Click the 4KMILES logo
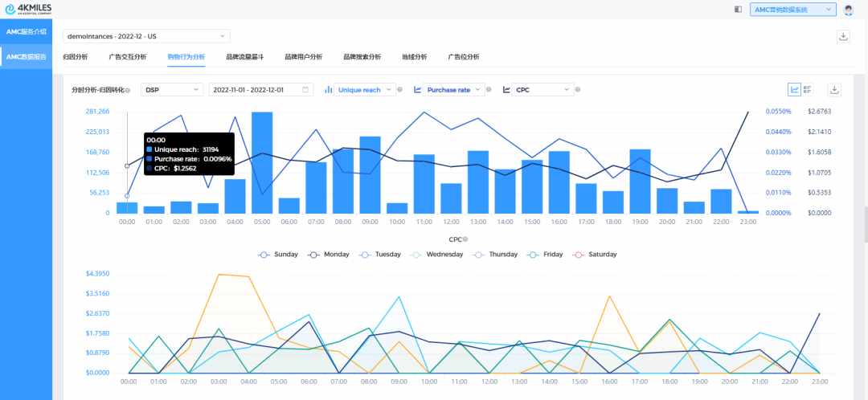This screenshot has width=868, height=400. (28, 9)
